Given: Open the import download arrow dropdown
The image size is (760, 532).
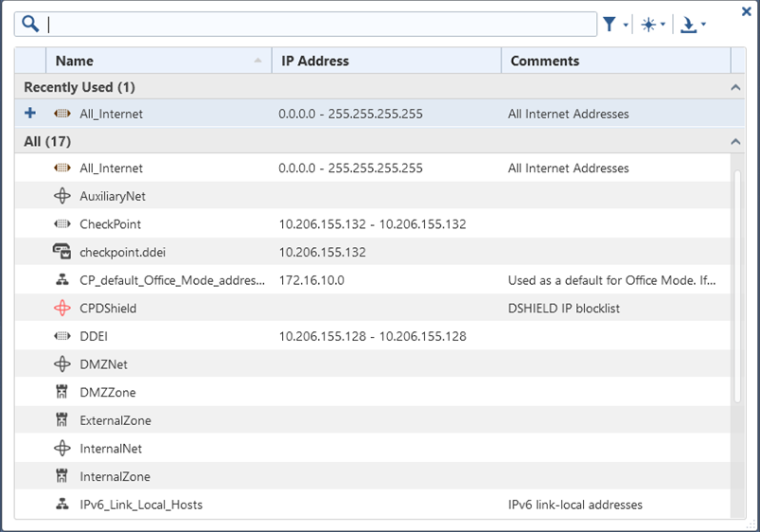Looking at the screenshot, I should point(694,25).
